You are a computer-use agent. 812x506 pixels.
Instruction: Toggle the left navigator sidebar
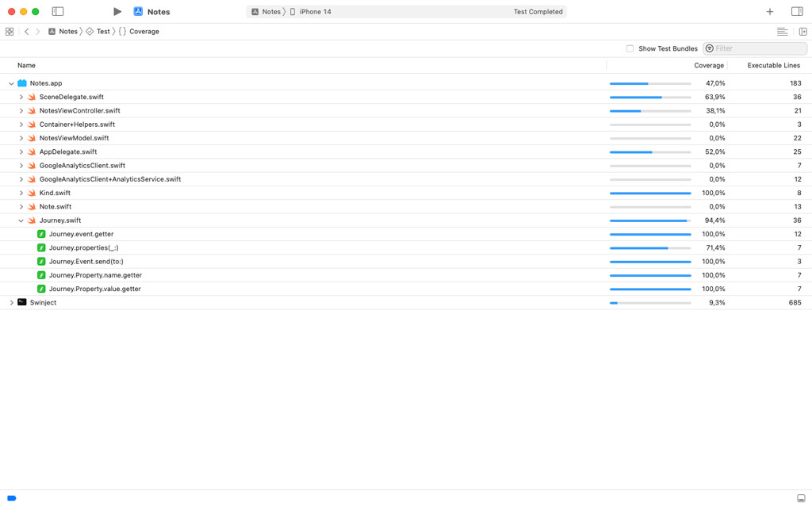[x=56, y=11]
